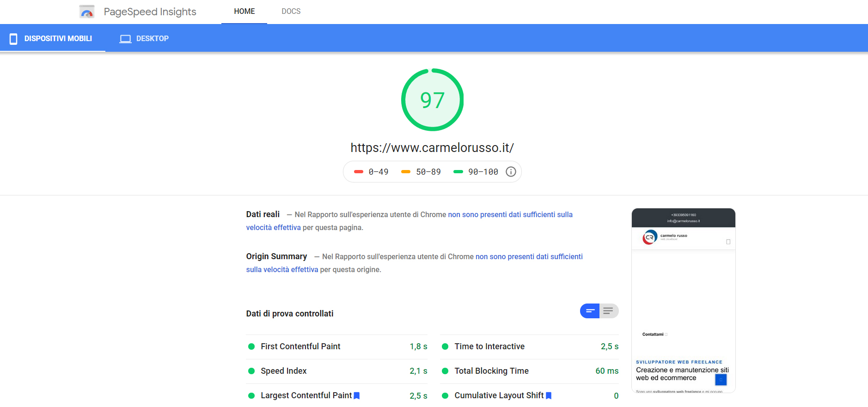Click the PageSpeed Insights title text
The image size is (868, 407).
click(x=150, y=12)
